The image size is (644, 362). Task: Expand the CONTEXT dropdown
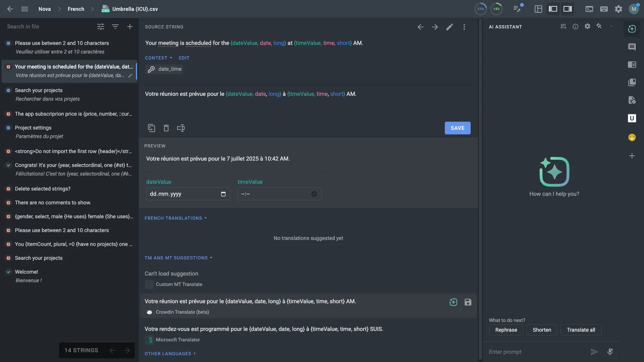click(158, 58)
